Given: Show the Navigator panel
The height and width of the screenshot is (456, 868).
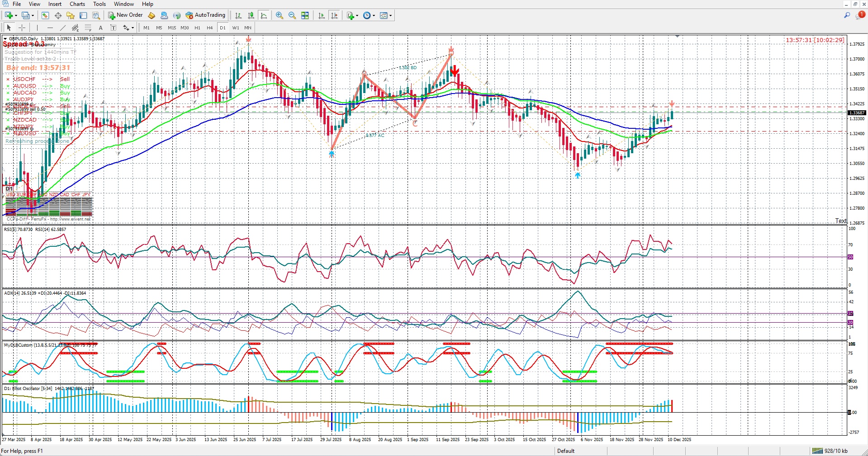Looking at the screenshot, I should pyautogui.click(x=71, y=15).
